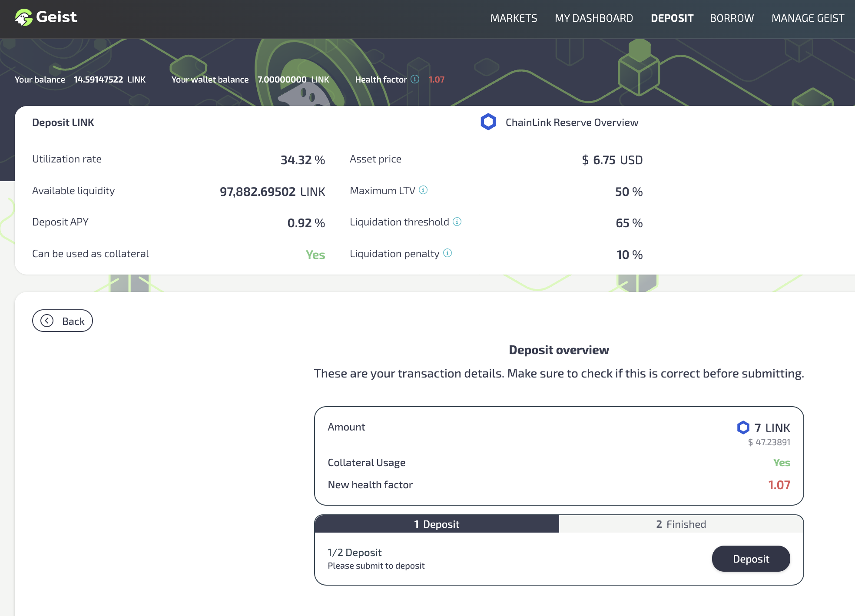Click Liquidation threshold info icon
This screenshot has width=855, height=616.
coord(457,222)
